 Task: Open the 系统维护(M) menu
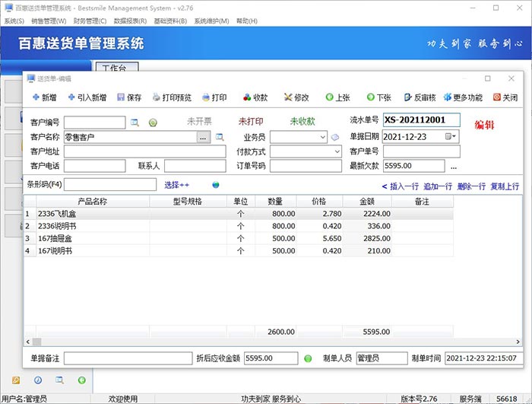(211, 21)
